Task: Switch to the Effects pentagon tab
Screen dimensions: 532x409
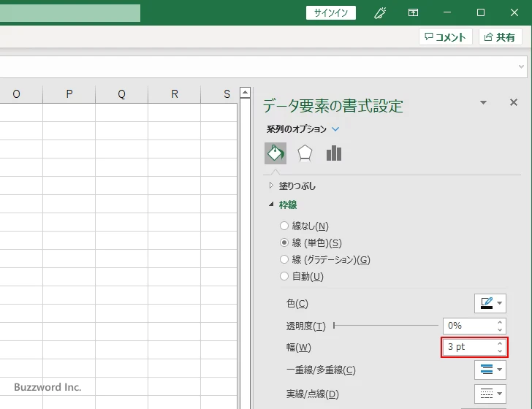Action: point(305,153)
